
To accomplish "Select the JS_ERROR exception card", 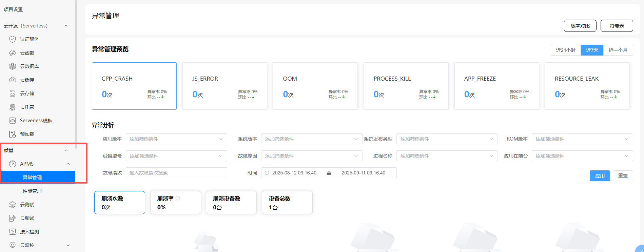I will [x=225, y=86].
